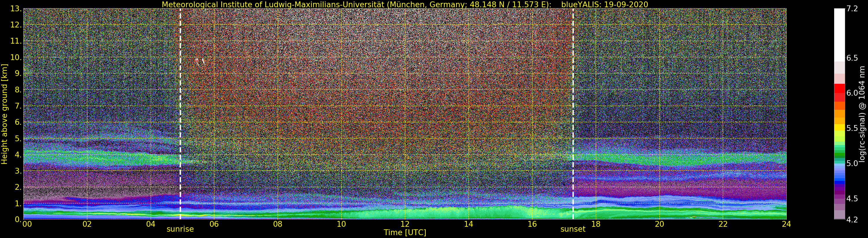Click the '20' time axis tick label
This screenshot has width=868, height=238.
tap(659, 224)
